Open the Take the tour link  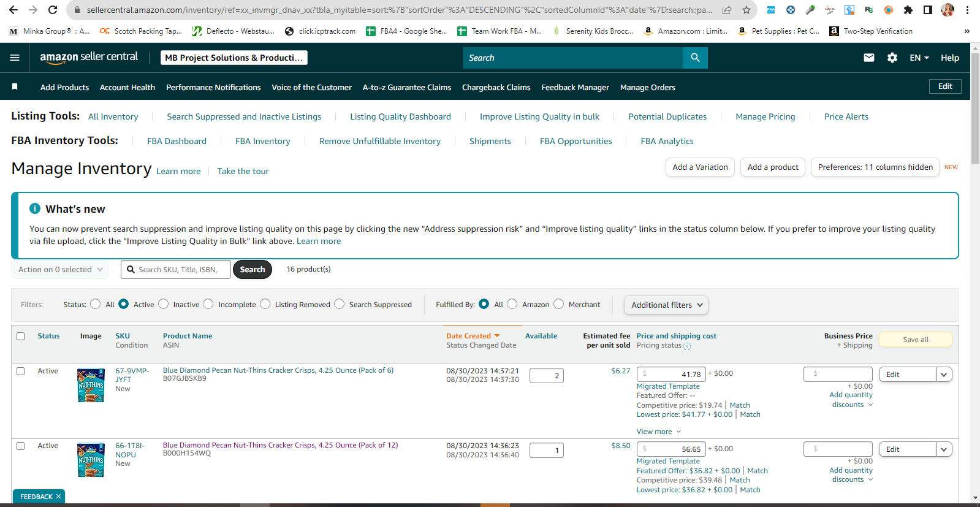click(x=243, y=171)
